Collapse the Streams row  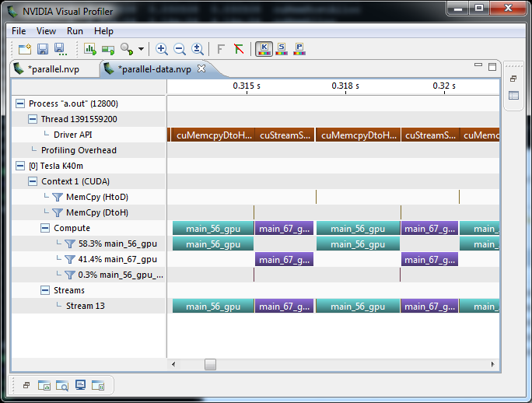(x=45, y=290)
